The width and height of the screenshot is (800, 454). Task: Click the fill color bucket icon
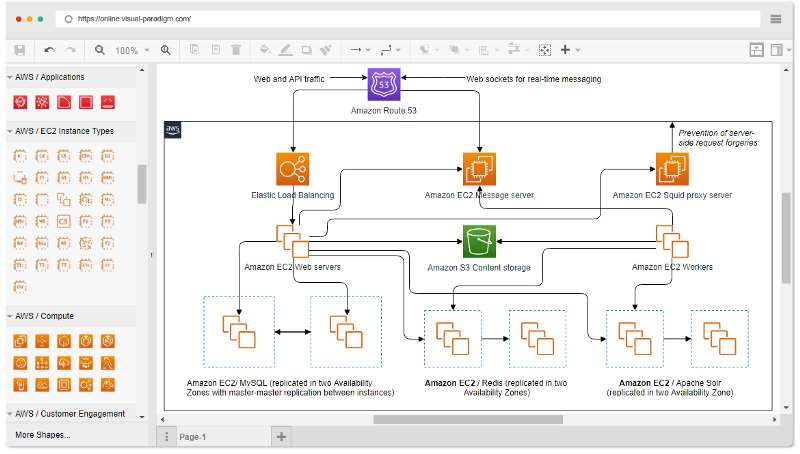click(x=264, y=50)
